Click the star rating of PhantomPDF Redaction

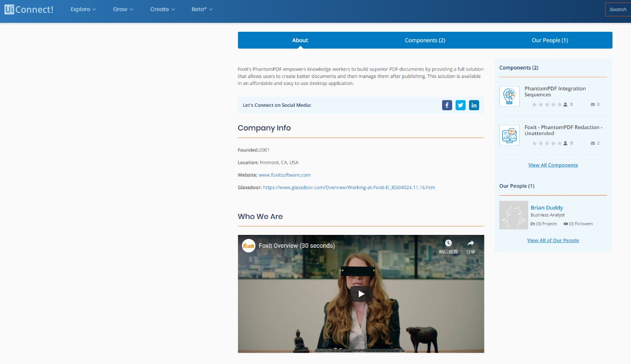click(x=547, y=144)
